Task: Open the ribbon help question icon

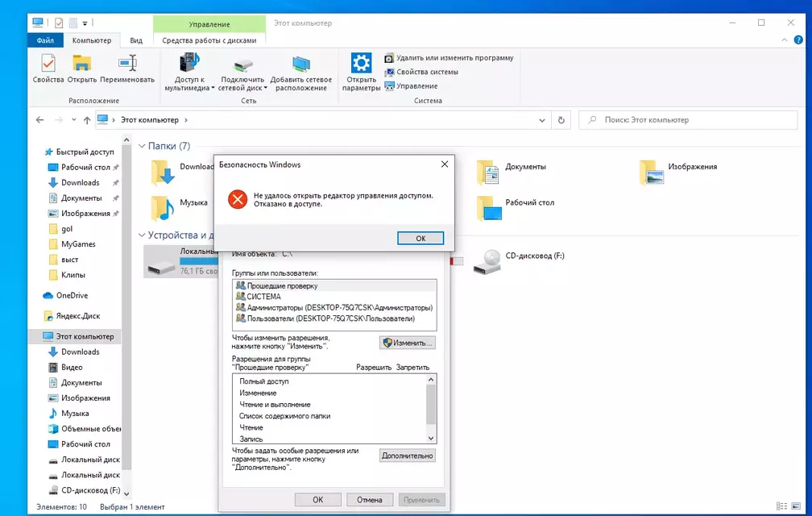Action: pos(798,40)
